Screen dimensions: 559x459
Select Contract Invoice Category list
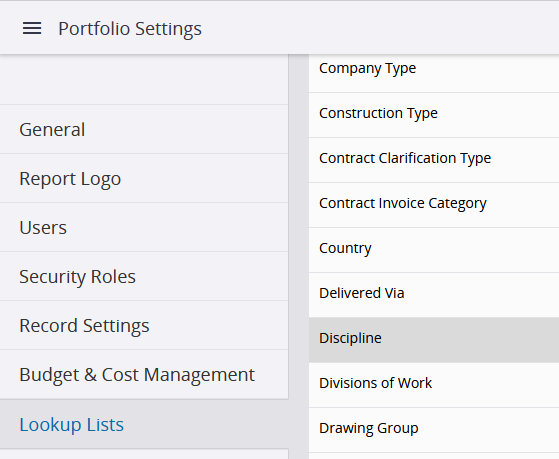click(434, 205)
